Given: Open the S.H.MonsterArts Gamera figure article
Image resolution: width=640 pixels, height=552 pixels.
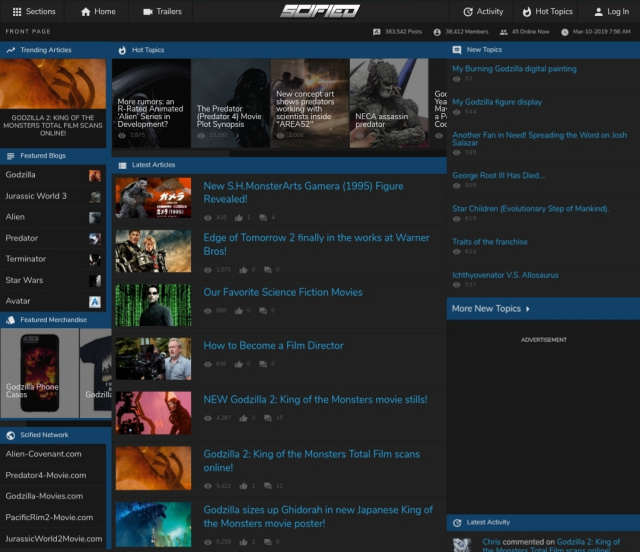Looking at the screenshot, I should 303,193.
